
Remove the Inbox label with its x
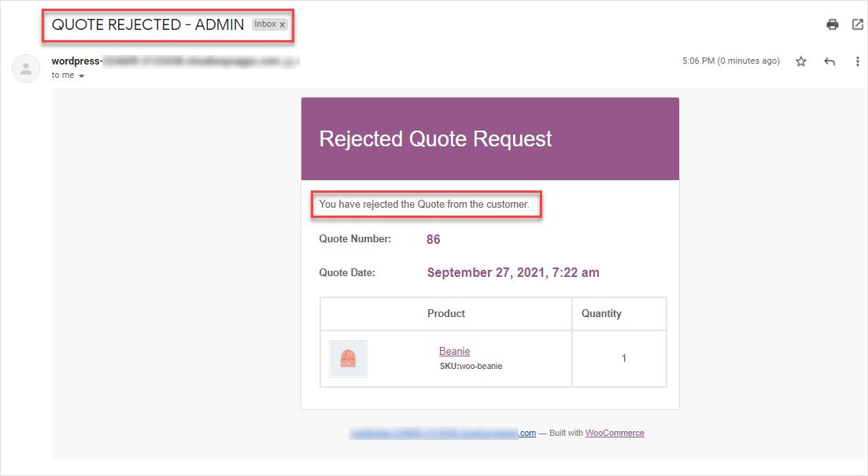tap(283, 24)
